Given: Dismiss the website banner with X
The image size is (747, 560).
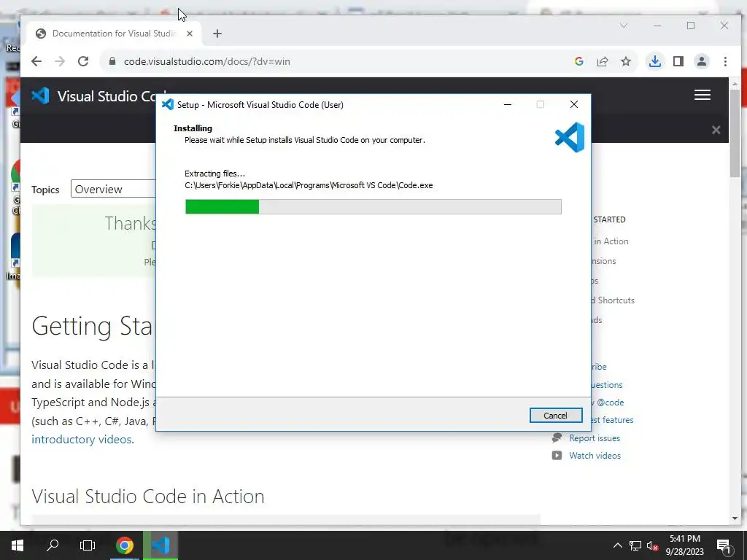Looking at the screenshot, I should click(716, 130).
